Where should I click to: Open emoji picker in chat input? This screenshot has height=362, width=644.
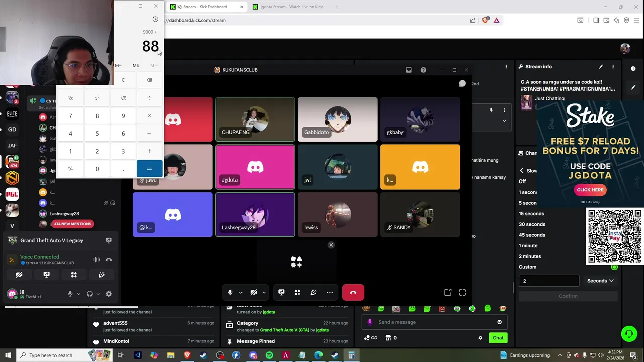499,322
